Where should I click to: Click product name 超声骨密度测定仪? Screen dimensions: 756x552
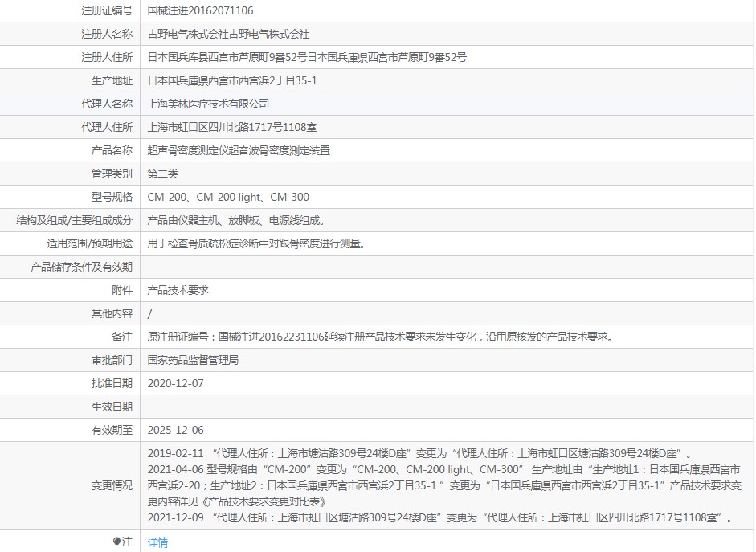click(x=239, y=150)
